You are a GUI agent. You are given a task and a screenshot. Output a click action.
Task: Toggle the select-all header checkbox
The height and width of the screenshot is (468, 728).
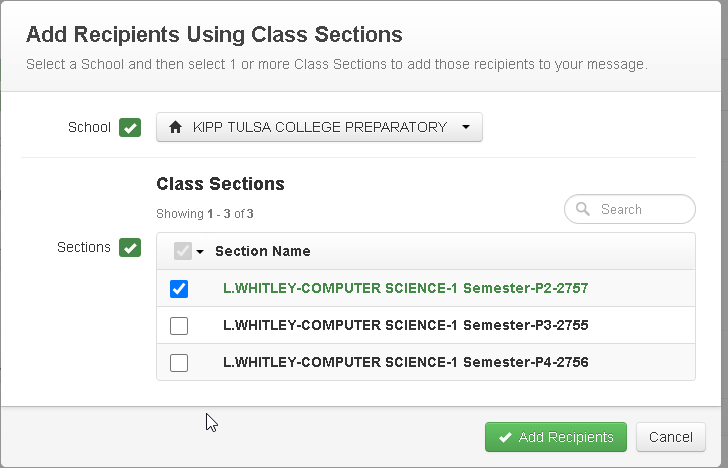point(182,251)
